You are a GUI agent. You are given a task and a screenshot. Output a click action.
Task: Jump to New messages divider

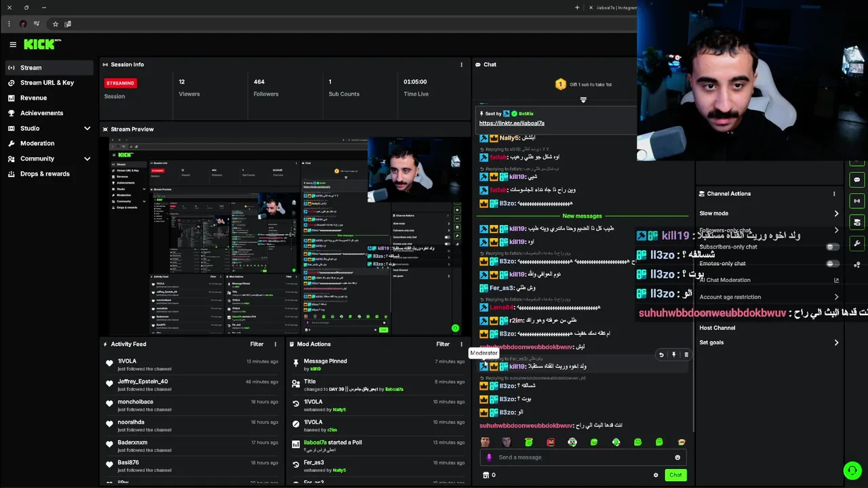point(582,216)
